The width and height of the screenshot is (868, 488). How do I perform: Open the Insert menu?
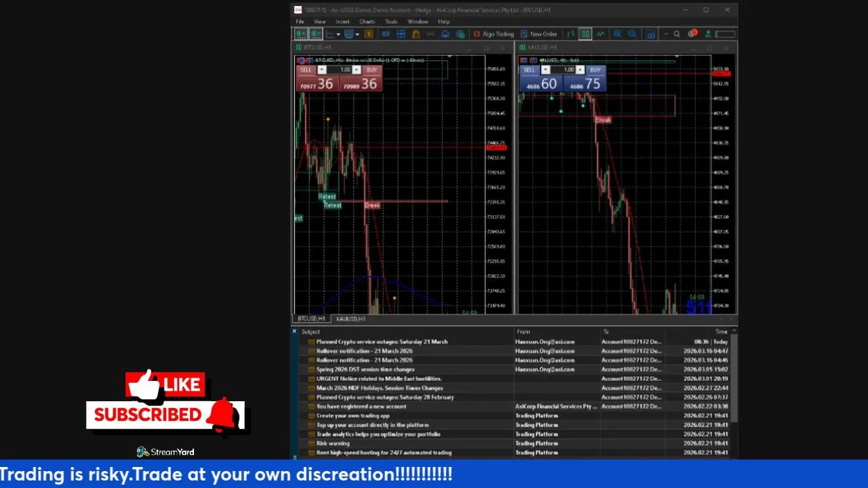342,22
